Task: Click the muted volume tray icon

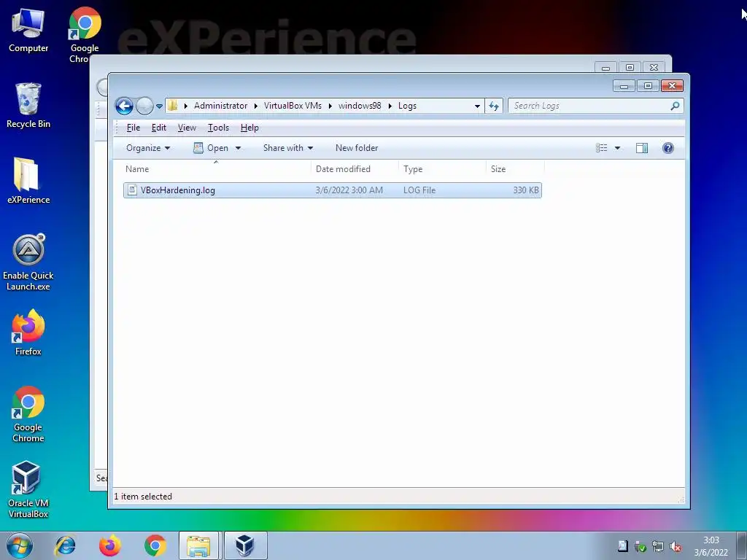Action: (x=675, y=547)
